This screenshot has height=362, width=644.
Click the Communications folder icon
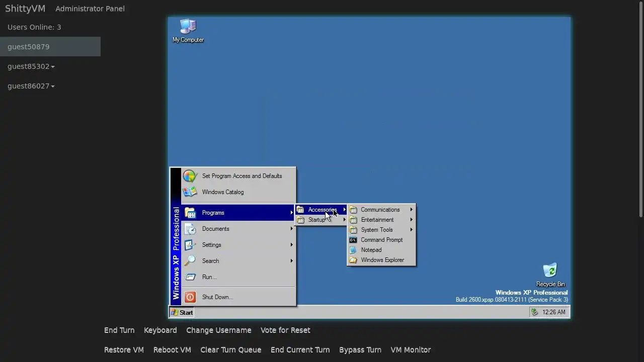353,210
